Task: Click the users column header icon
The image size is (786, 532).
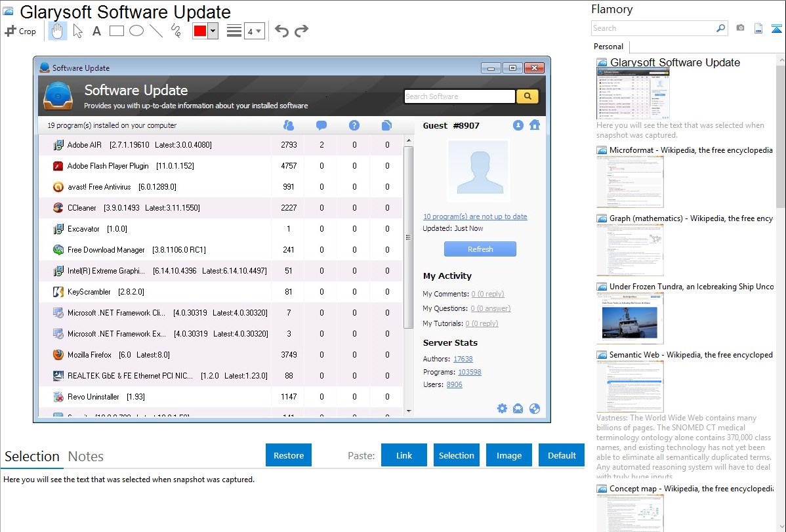Action: pos(289,125)
